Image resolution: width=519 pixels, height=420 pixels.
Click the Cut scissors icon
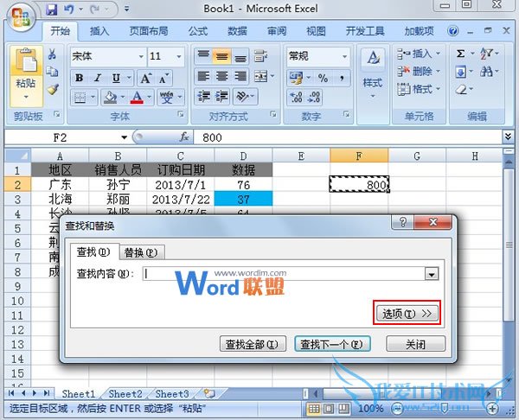point(52,54)
